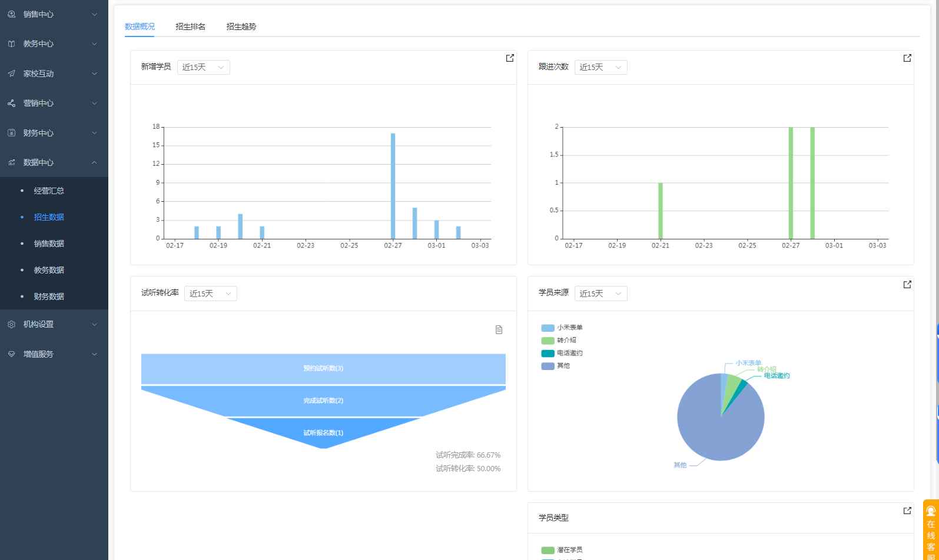The width and height of the screenshot is (939, 560).
Task: Collapse the 数据中心 menu chevron
Action: [x=94, y=162]
